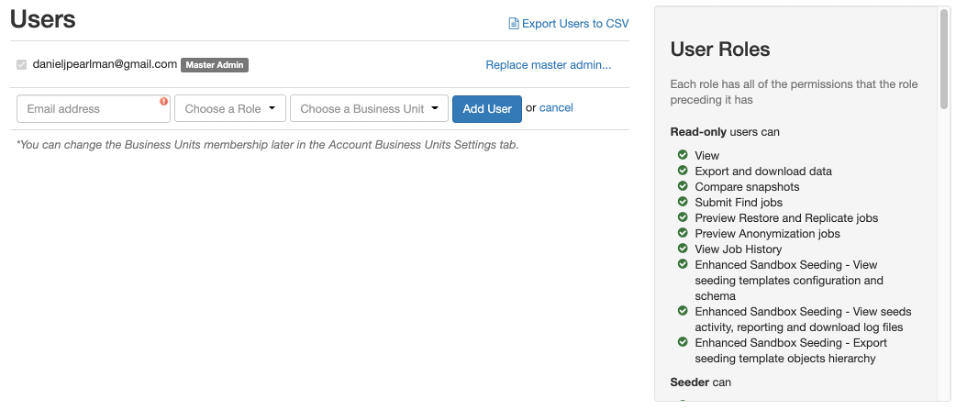Click green check icon beside Export and download data
Image resolution: width=956 pixels, height=410 pixels.
click(682, 171)
